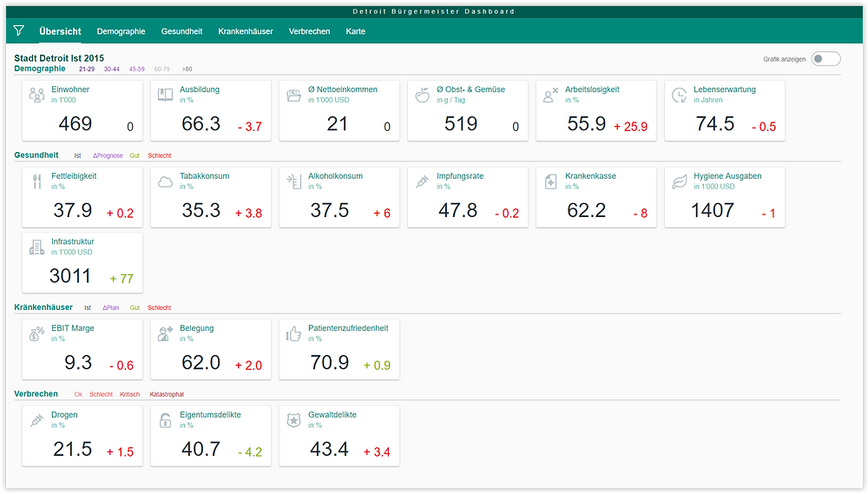The width and height of the screenshot is (868, 494).
Task: Click the Infrastruktur building icon
Action: coord(36,247)
